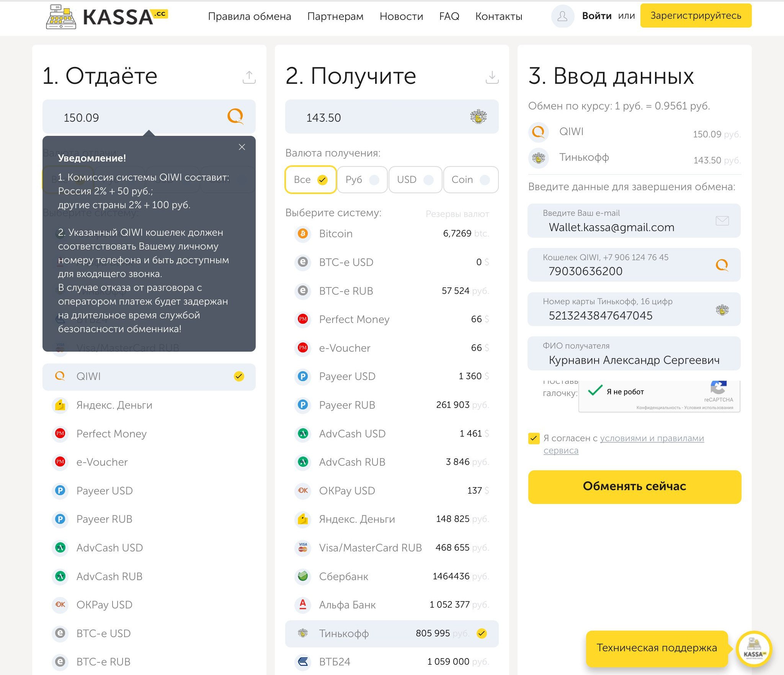Screen dimensions: 784x675
Task: Click the Зарегистрируйтесь button
Action: (696, 16)
